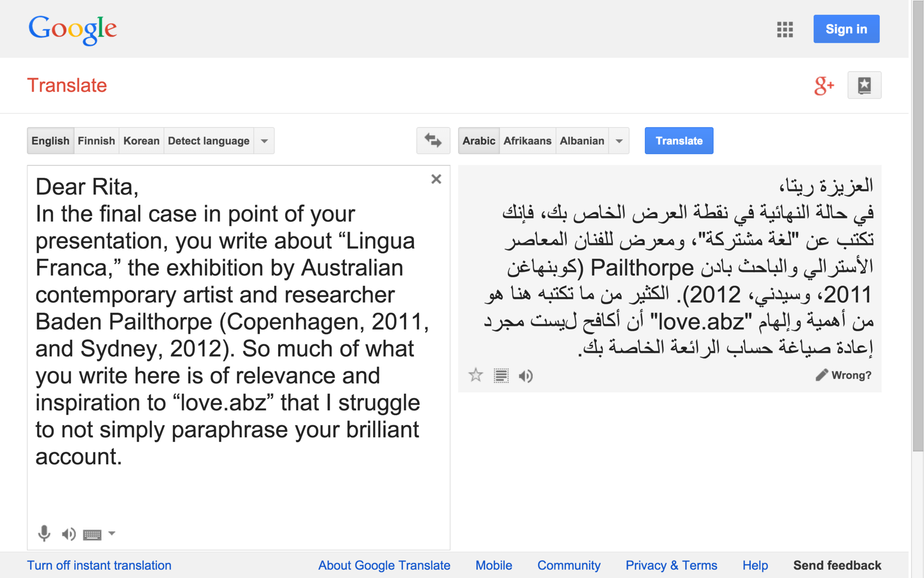
Task: Click the microphone voice input icon
Action: click(x=44, y=533)
